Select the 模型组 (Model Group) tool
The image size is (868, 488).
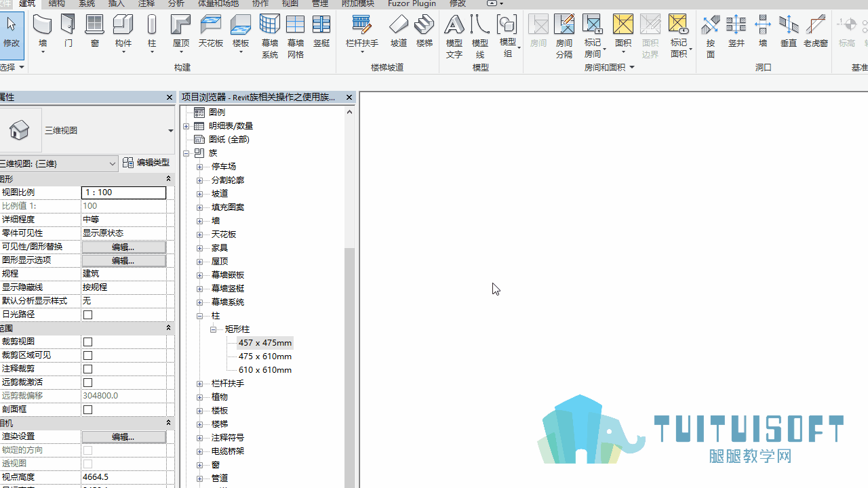pos(508,36)
